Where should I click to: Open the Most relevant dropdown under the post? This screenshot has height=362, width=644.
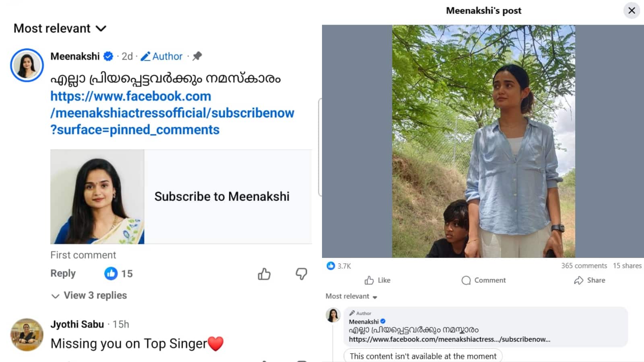pyautogui.click(x=351, y=296)
